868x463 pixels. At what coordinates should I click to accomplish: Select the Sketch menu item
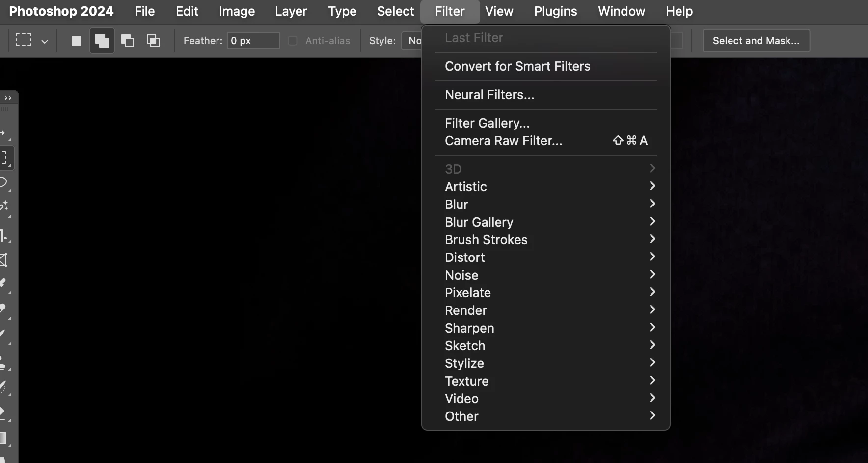546,346
